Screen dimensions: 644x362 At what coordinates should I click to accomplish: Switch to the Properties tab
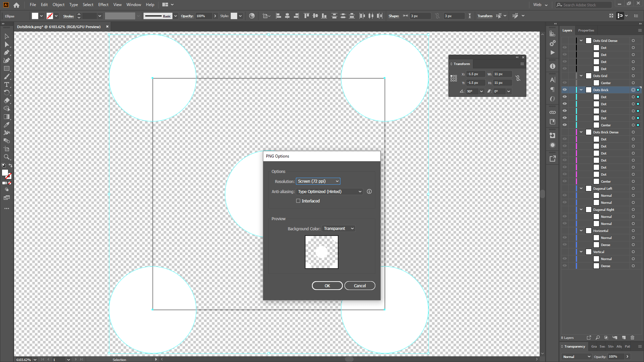tap(586, 31)
